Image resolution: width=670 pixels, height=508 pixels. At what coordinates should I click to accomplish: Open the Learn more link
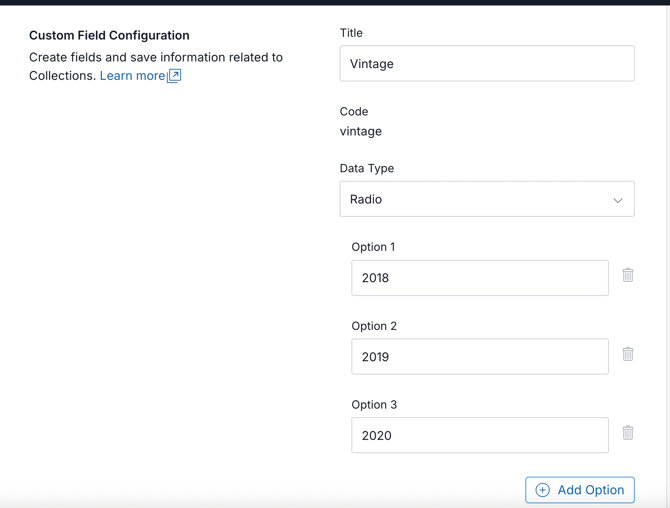point(132,76)
